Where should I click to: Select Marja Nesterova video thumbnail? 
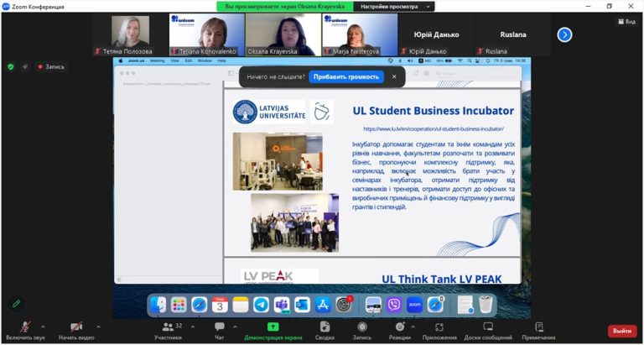(x=360, y=34)
